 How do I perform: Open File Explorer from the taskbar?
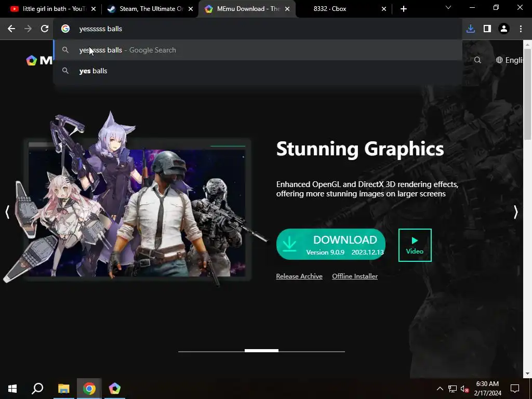click(63, 389)
